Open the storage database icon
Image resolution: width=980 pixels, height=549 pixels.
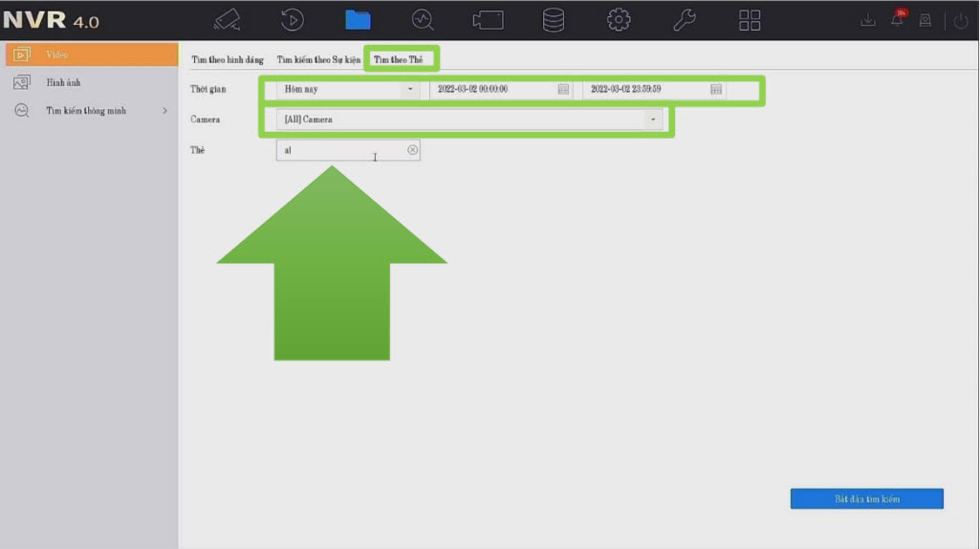[553, 20]
